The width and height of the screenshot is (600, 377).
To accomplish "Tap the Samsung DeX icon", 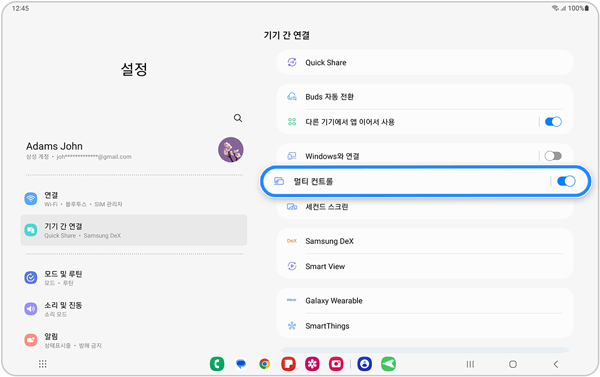I will pos(292,241).
